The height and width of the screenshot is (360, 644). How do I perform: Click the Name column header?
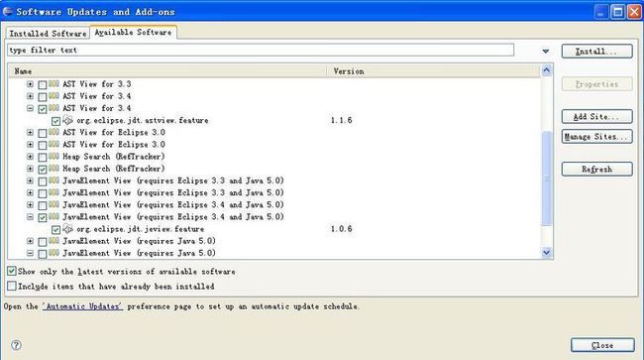[x=167, y=71]
